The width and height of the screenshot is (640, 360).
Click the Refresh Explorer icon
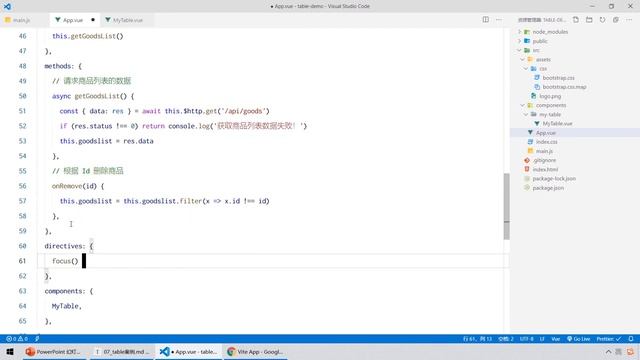602,20
